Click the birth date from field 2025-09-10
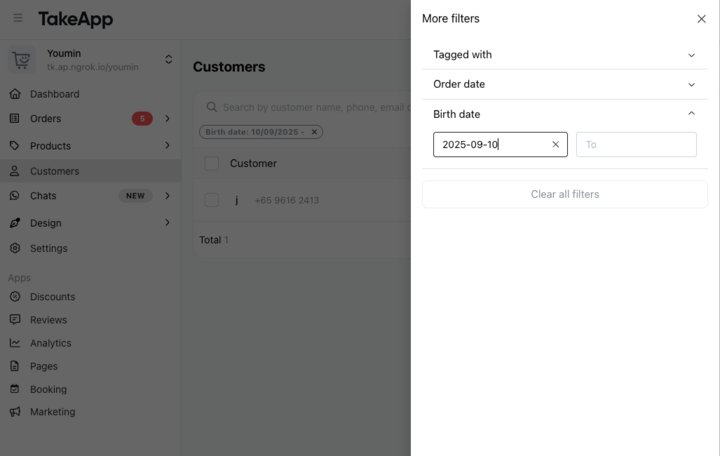The width and height of the screenshot is (720, 456). (500, 144)
